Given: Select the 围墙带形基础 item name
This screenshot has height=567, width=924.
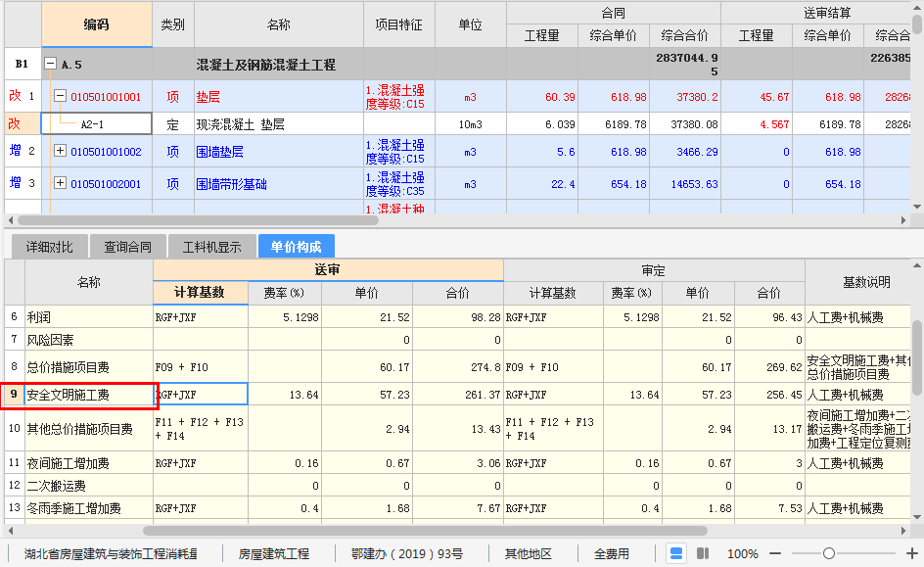Looking at the screenshot, I should click(232, 184).
